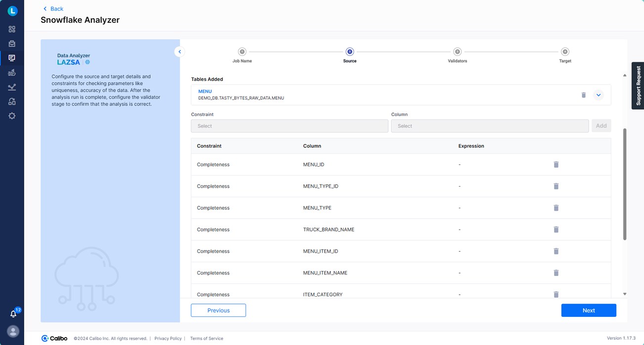Jump to the Validators step

(x=457, y=51)
